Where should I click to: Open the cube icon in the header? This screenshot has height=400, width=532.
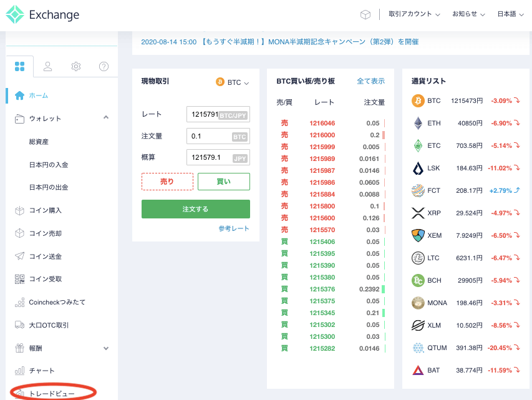point(365,14)
